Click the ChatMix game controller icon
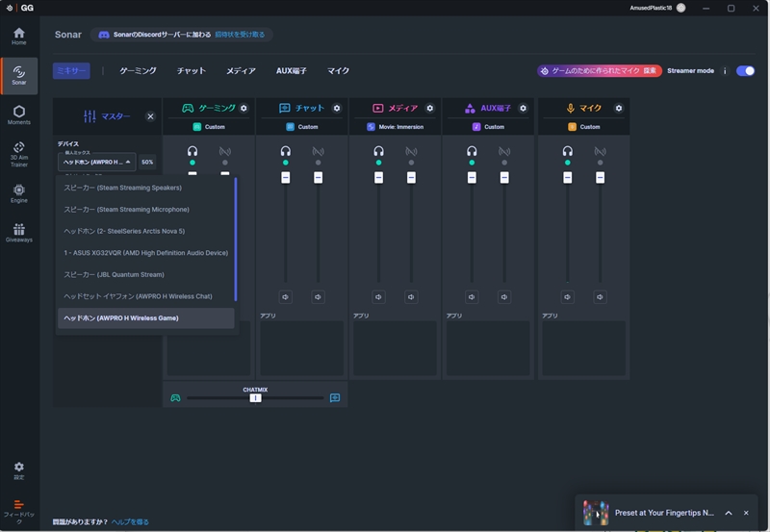This screenshot has height=532, width=770. point(175,398)
